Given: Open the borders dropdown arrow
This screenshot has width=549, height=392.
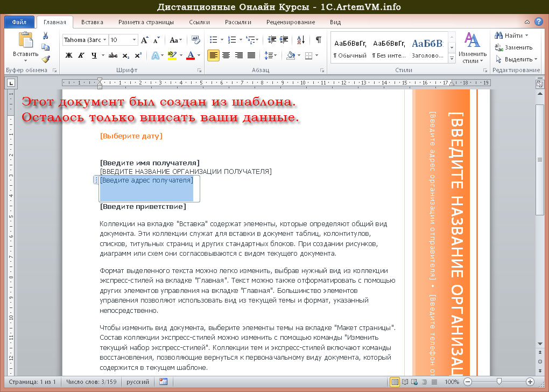Looking at the screenshot, I should click(317, 55).
